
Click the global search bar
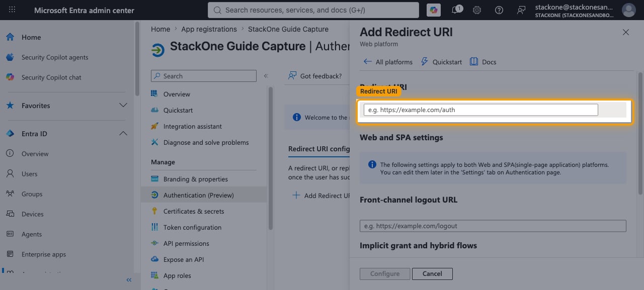pos(313,10)
